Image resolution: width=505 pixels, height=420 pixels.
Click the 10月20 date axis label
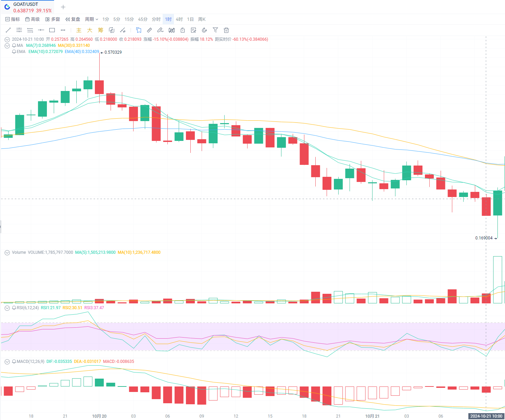tap(99, 416)
